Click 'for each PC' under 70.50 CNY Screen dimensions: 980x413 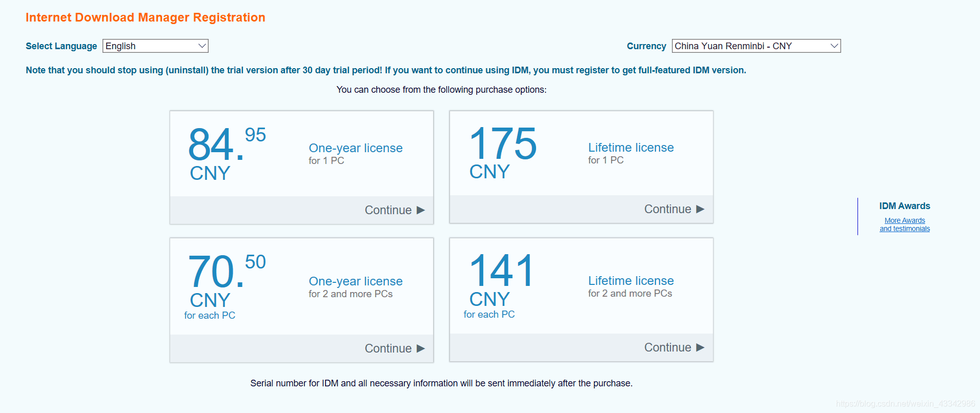(210, 316)
